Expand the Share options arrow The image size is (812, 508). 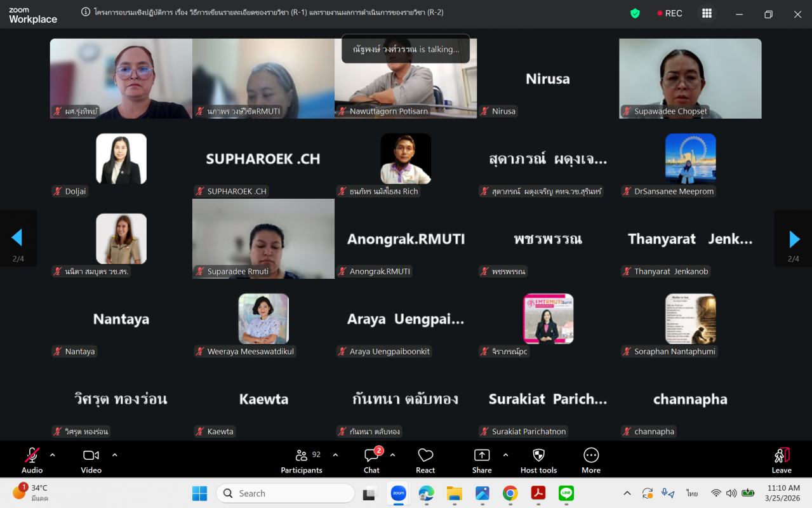coord(505,455)
